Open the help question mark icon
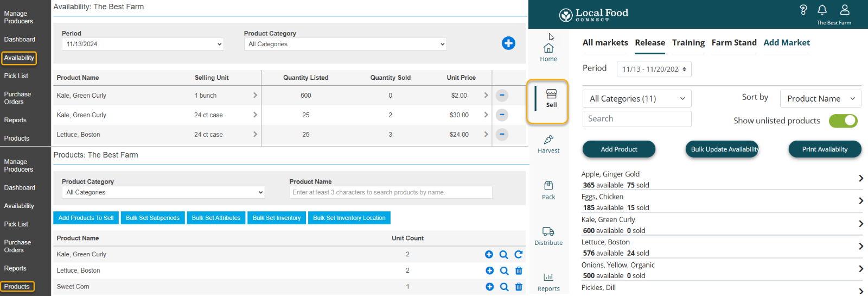This screenshot has width=868, height=296. pos(803,10)
